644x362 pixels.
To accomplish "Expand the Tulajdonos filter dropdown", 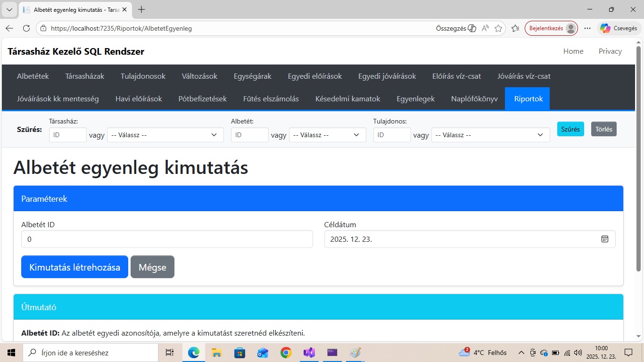I will tap(490, 135).
